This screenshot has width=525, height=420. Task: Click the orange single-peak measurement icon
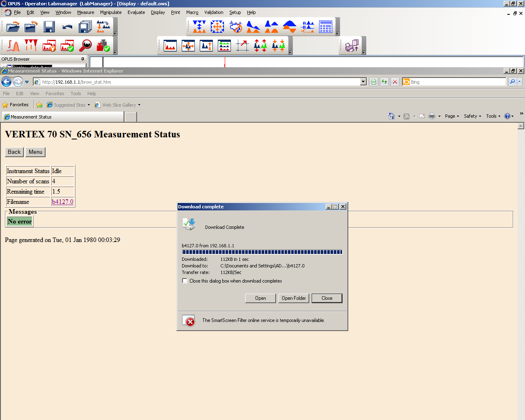[x=13, y=46]
